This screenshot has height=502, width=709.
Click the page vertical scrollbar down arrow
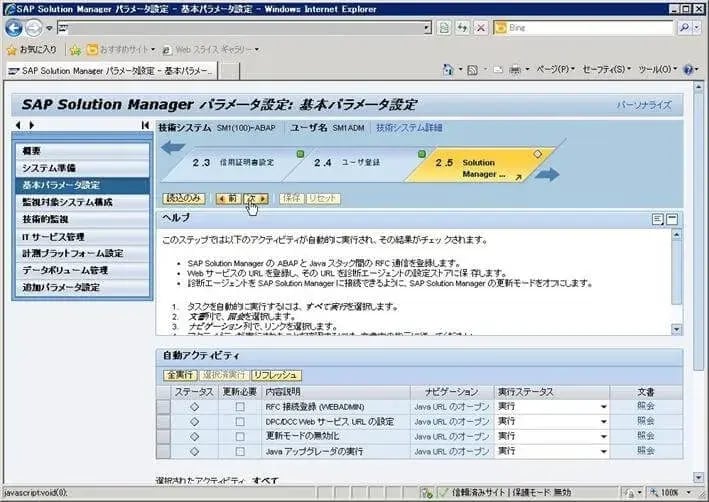[699, 477]
